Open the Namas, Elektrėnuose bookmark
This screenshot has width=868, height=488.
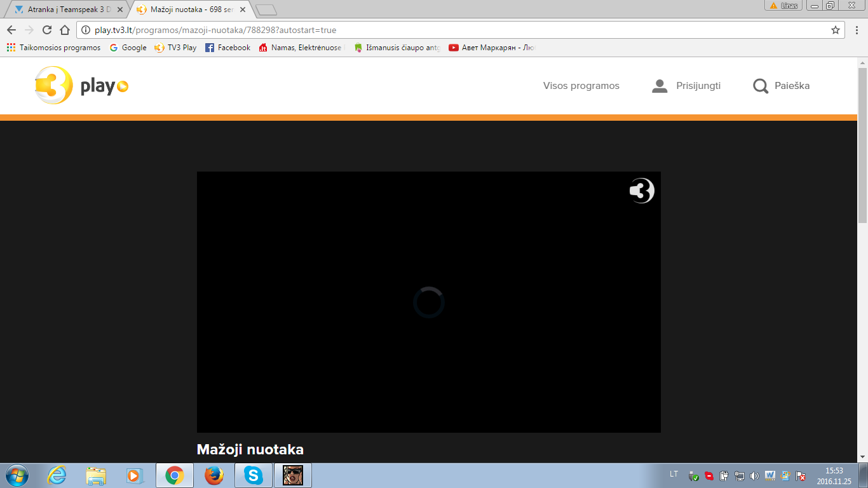pyautogui.click(x=301, y=48)
